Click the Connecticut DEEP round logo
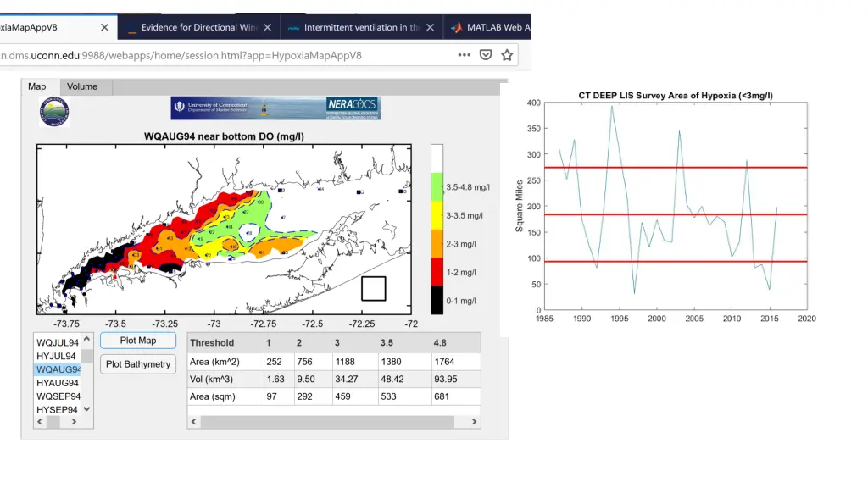The width and height of the screenshot is (868, 488). tap(54, 112)
